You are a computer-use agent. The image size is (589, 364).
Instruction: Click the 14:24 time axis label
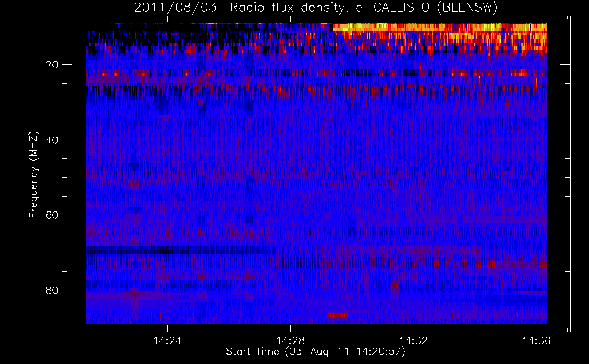click(x=167, y=341)
